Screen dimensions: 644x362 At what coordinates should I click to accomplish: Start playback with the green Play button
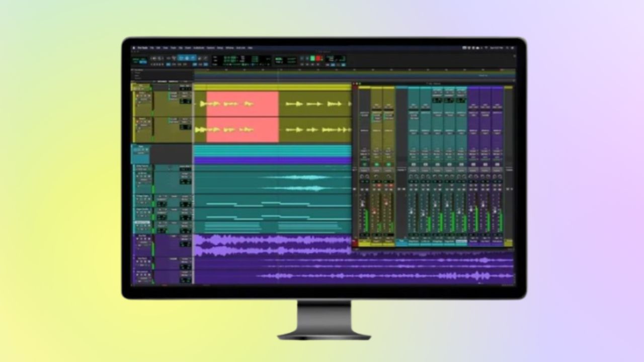(x=312, y=58)
